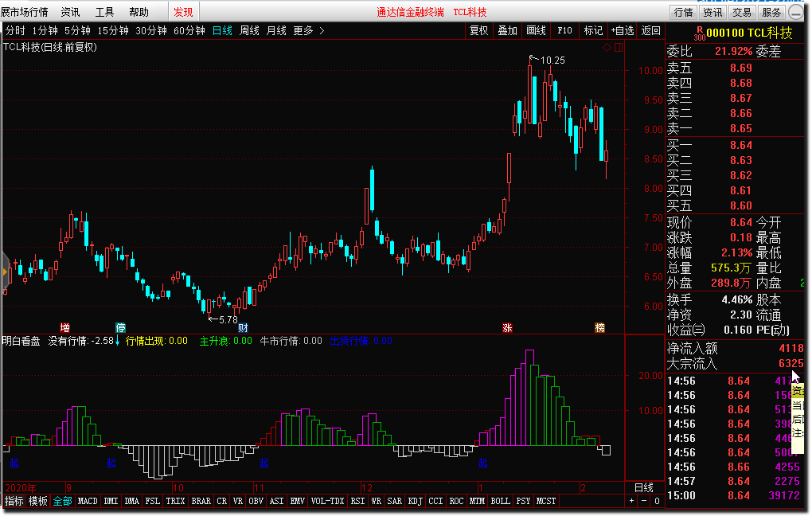Click the 卖五 8.69 order row

(x=735, y=68)
